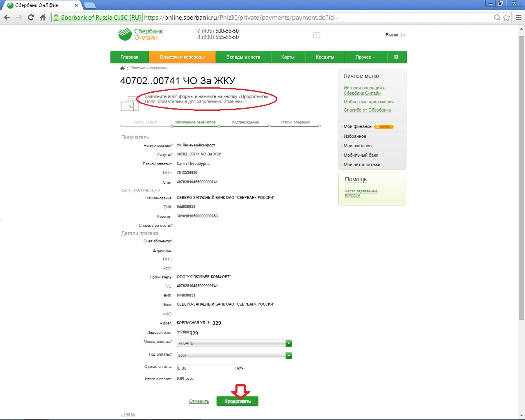
Task: Click the browser address bar URL
Action: tap(241, 17)
